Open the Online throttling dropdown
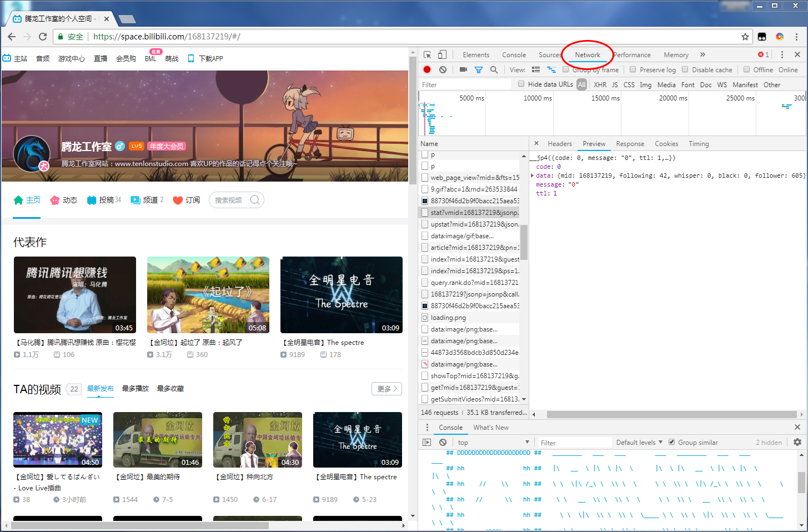Screen dimensions: 808x532 pos(787,70)
